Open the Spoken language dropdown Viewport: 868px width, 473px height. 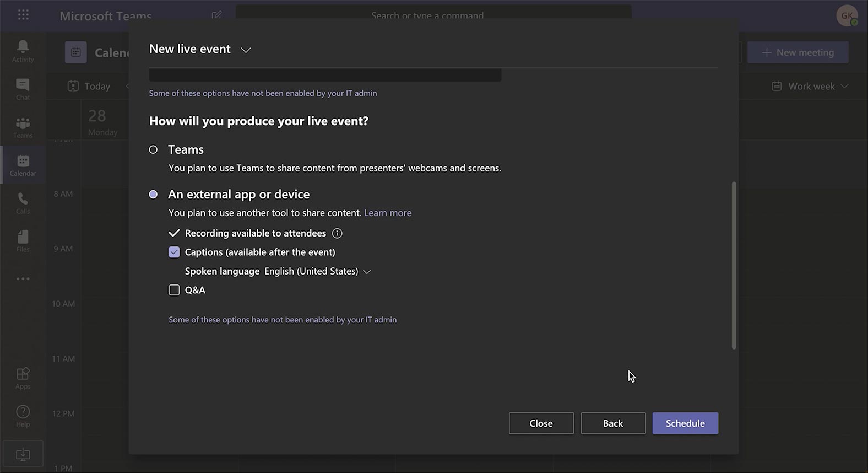click(318, 271)
